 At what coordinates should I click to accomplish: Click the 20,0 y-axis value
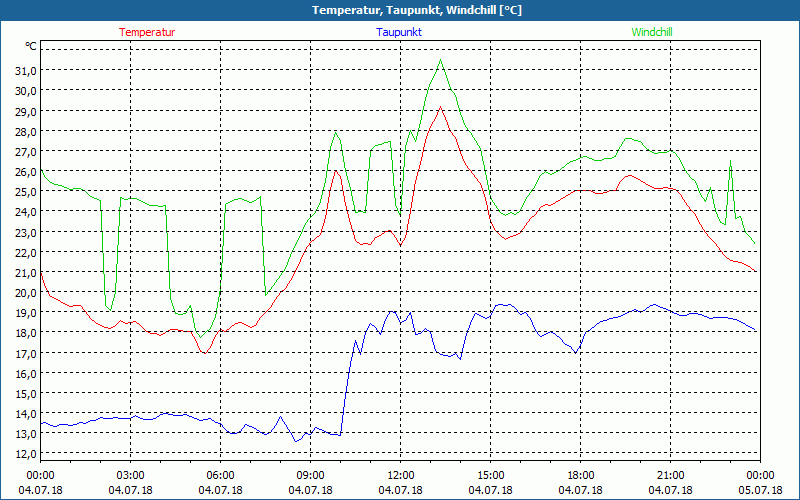[x=26, y=293]
